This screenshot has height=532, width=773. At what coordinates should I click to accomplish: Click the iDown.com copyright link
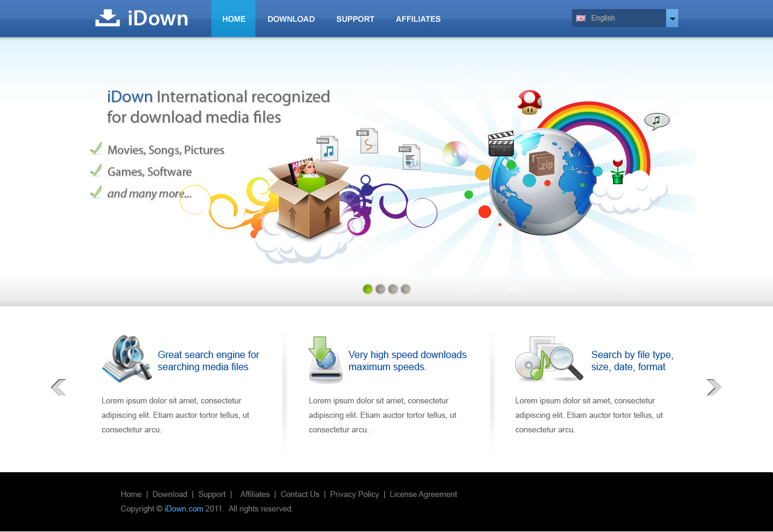tap(184, 508)
